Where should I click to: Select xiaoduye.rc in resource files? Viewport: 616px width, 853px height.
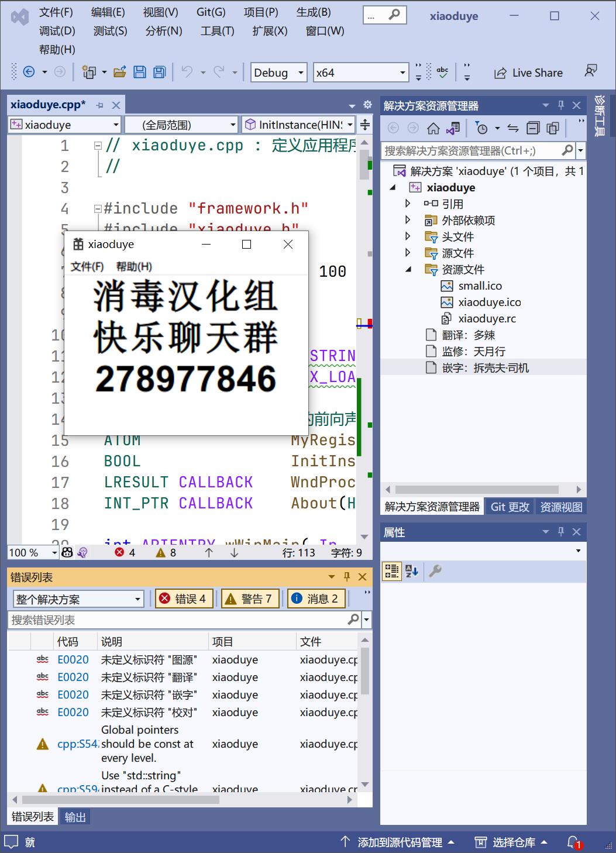(487, 319)
